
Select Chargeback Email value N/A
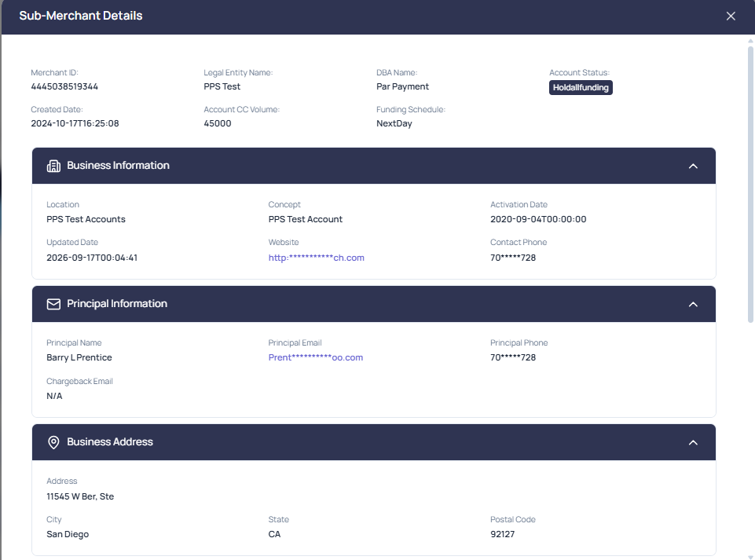point(54,396)
